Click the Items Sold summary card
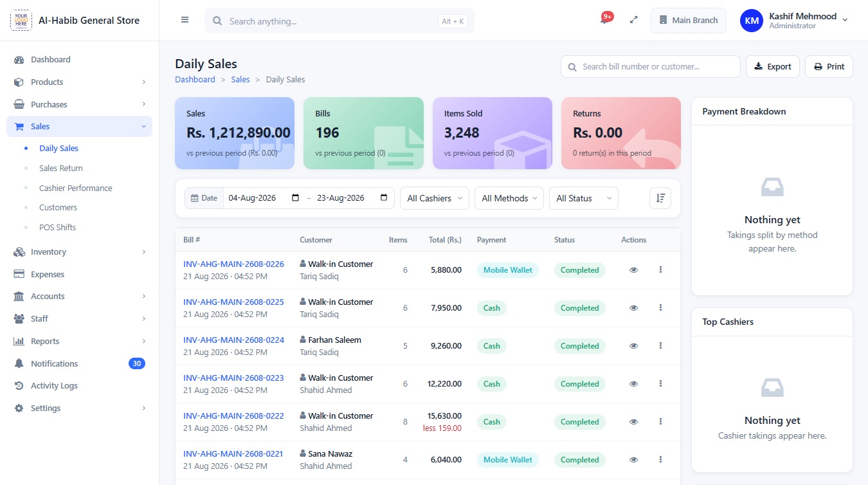868x485 pixels. click(x=493, y=133)
